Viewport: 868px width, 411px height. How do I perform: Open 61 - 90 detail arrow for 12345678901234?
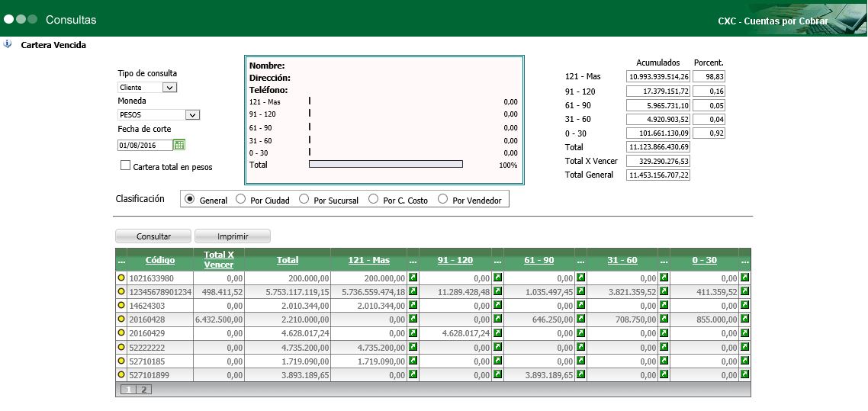pos(580,291)
